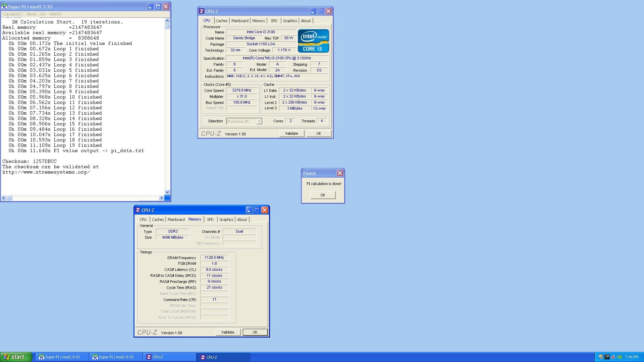Switch to the Graphics tab in lower CPU-Z window
This screenshot has height=362, width=644.
(x=226, y=220)
